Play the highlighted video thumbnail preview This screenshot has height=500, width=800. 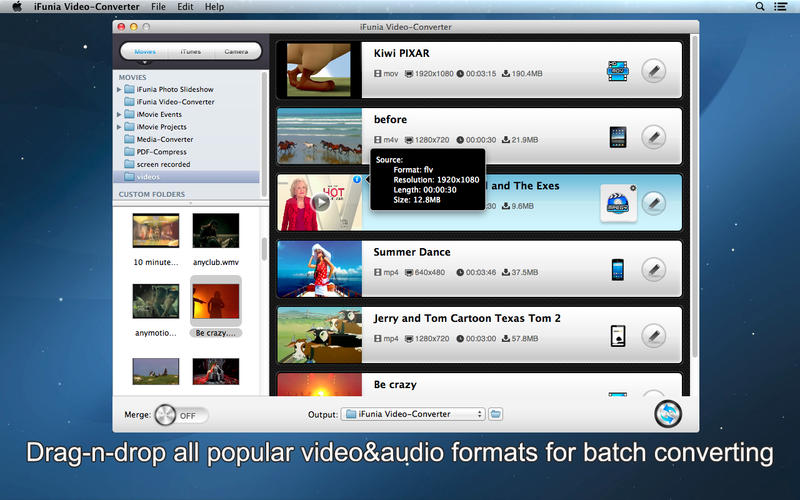(319, 203)
